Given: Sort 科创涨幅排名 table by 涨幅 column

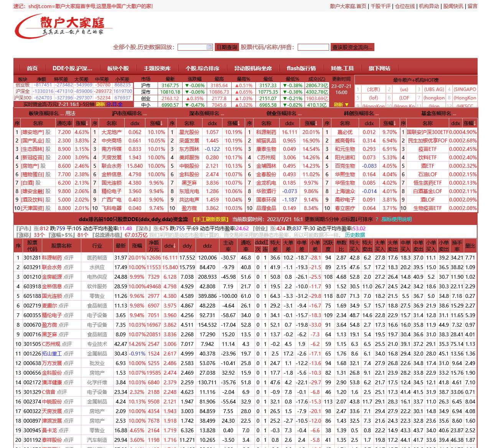Looking at the screenshot, I should [390, 123].
